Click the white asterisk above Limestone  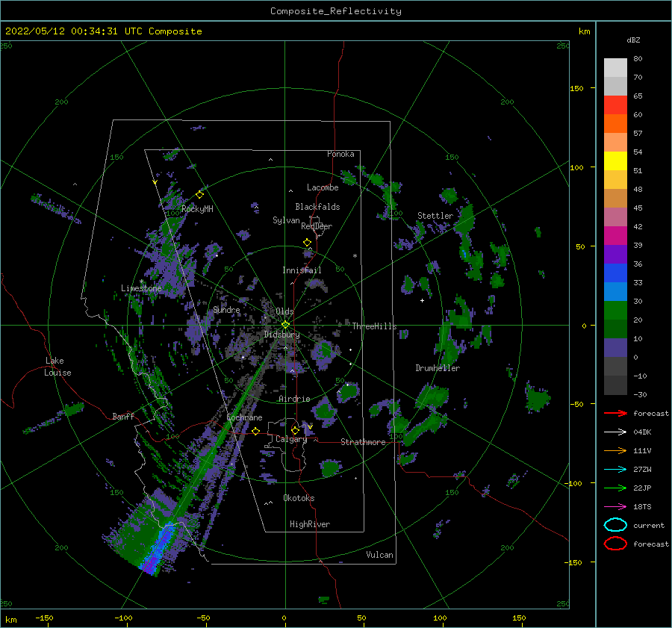click(x=141, y=282)
